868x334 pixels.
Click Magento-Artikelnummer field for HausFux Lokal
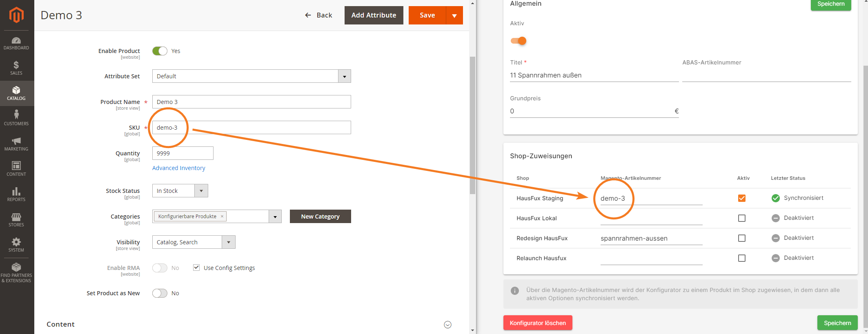(x=651, y=218)
